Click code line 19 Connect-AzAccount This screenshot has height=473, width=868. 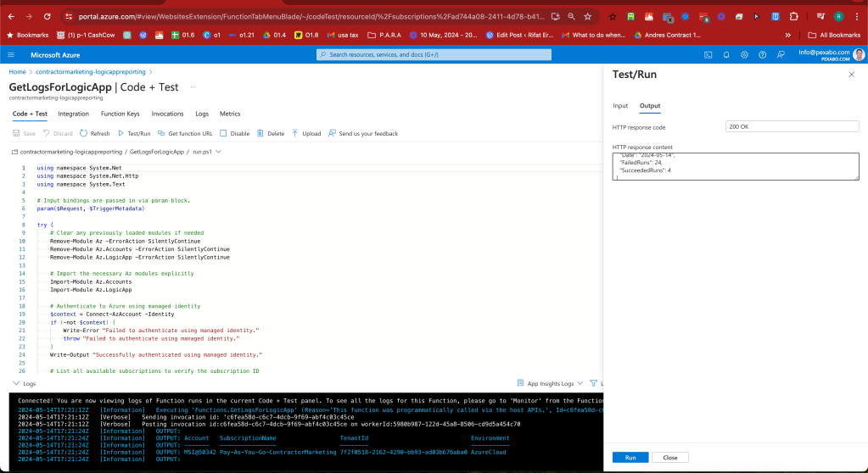click(112, 314)
